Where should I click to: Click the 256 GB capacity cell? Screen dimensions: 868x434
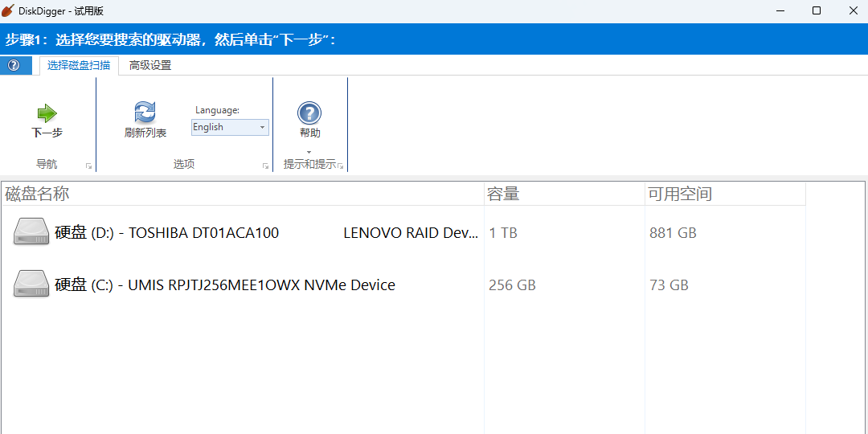[x=512, y=285]
